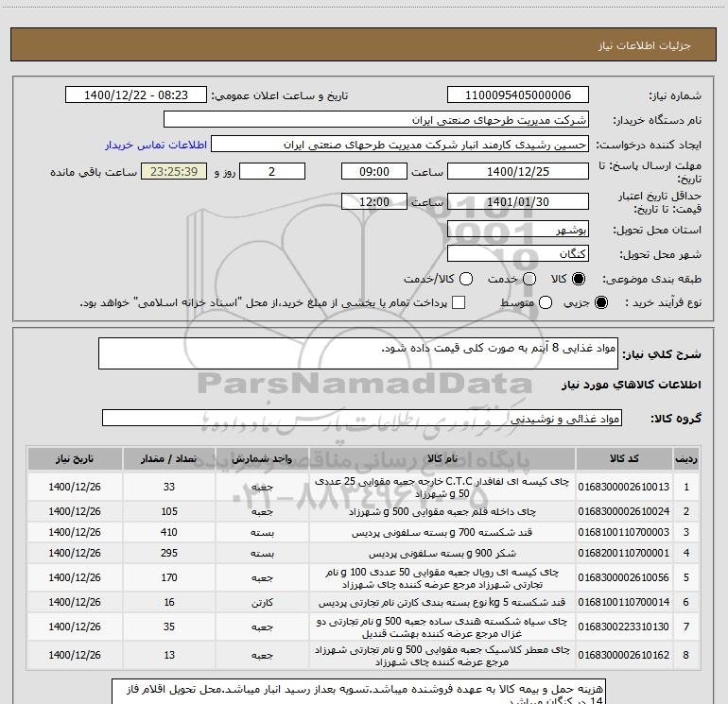Click product code 0168200110700001
This screenshot has height=704, width=728.
pyautogui.click(x=624, y=553)
